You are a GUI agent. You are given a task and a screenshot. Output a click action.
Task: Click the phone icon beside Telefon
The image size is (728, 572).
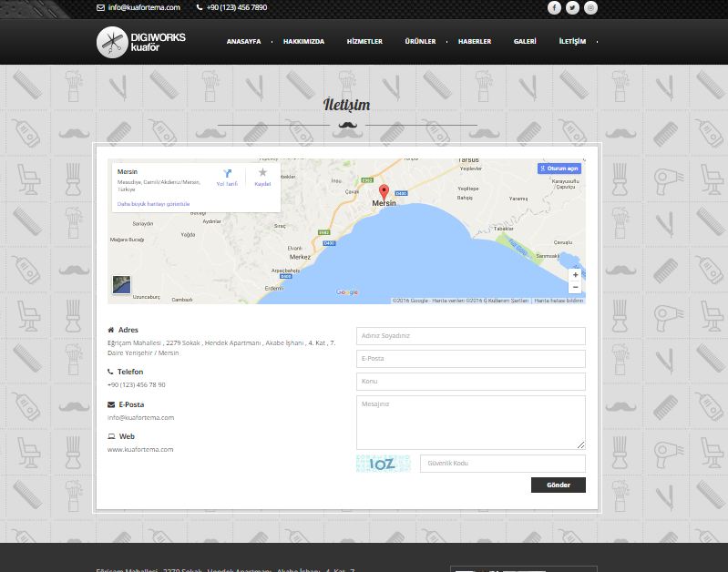110,372
